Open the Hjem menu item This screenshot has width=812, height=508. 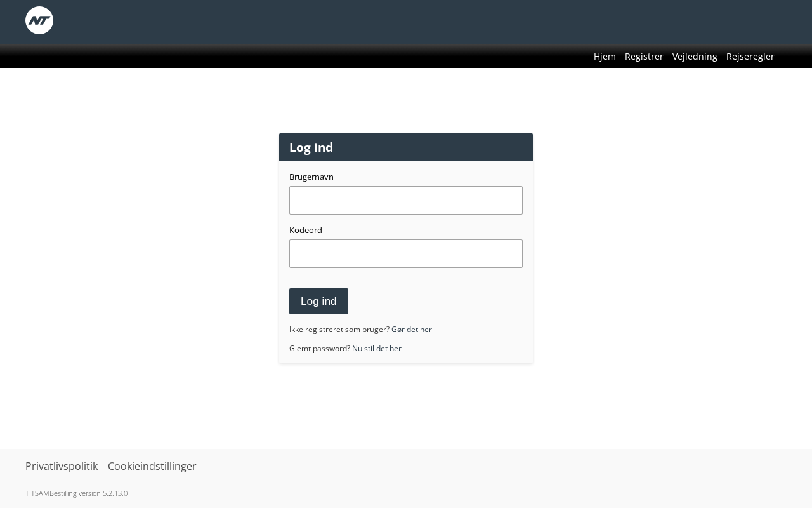pos(605,56)
